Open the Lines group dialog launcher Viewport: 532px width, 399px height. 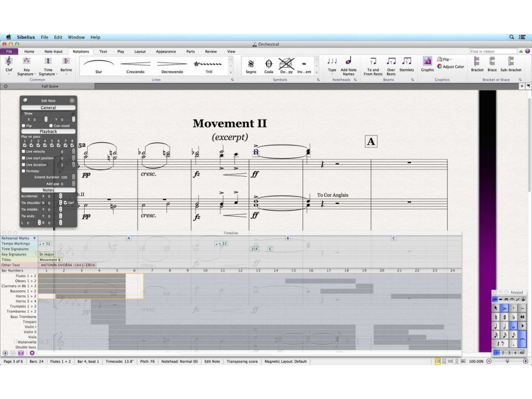click(232, 79)
